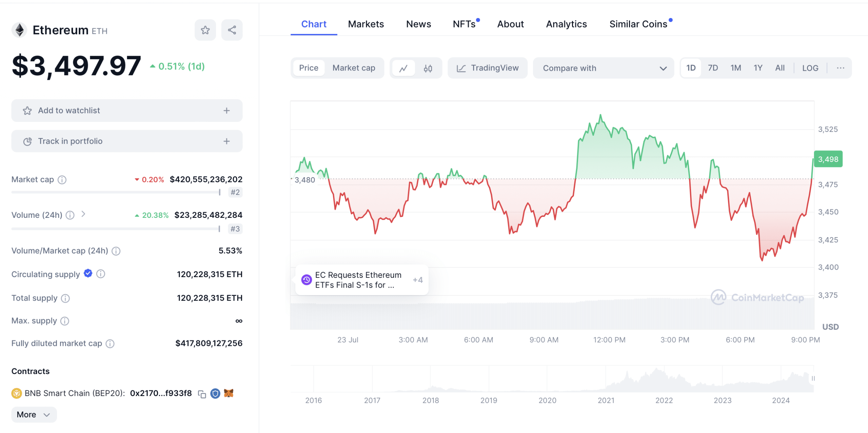Screen dimensions: 868x433
Task: Click the 3,498 current price marker
Action: 828,159
